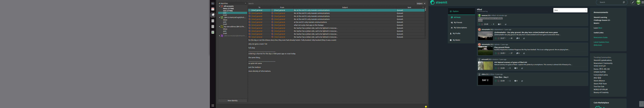Open the Newcomers Guide link
The width and height of the screenshot is (644, 108).
pyautogui.click(x=600, y=37)
